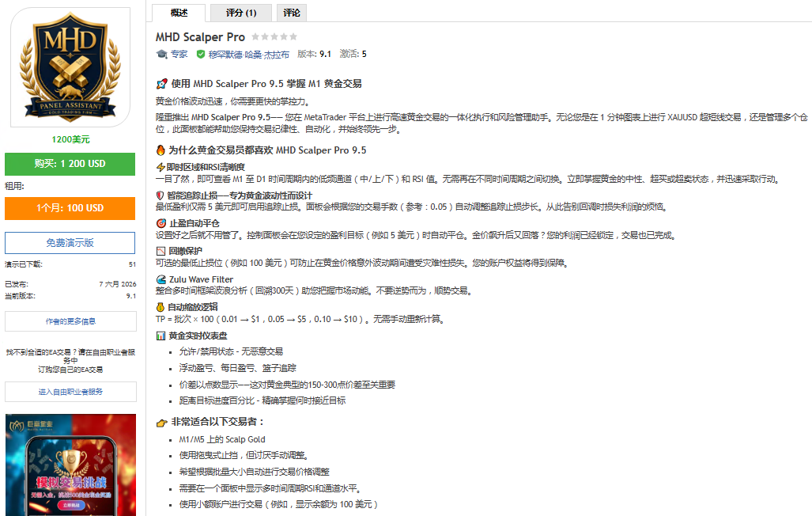This screenshot has height=516, width=812.
Task: Open the 评论 comments tab
Action: click(x=292, y=13)
